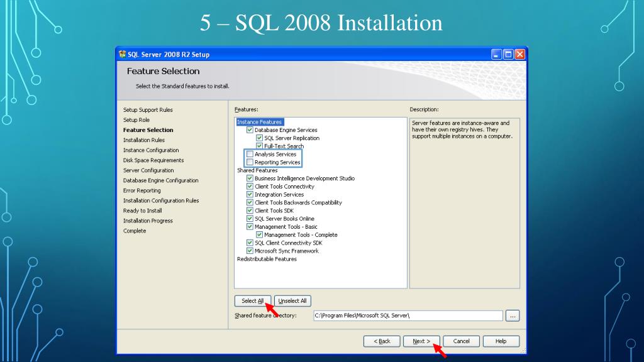This screenshot has height=362, width=644.
Task: Click Ready to Install step
Action: [x=143, y=211]
